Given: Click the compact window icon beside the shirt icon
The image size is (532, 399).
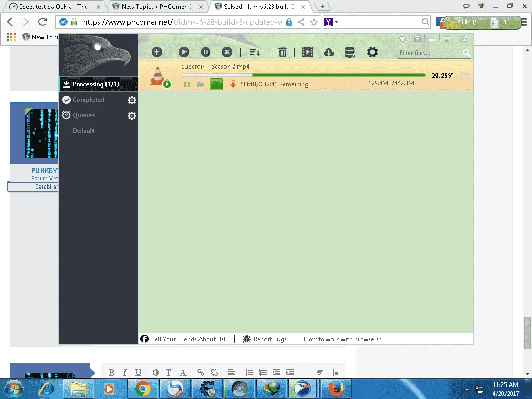Looking at the screenshot, I should pyautogui.click(x=417, y=38).
